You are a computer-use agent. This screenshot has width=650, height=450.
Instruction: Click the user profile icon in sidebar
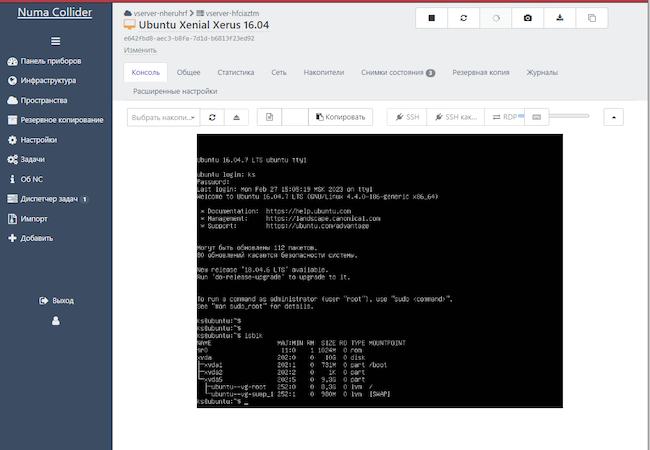(56, 321)
